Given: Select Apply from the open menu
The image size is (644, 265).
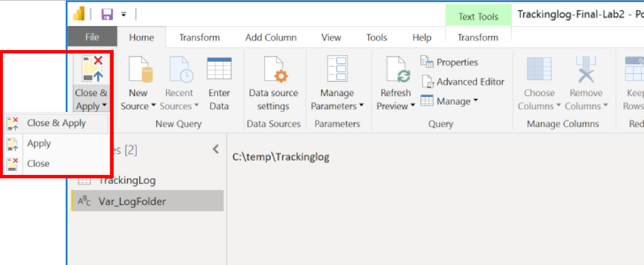Looking at the screenshot, I should click(39, 143).
